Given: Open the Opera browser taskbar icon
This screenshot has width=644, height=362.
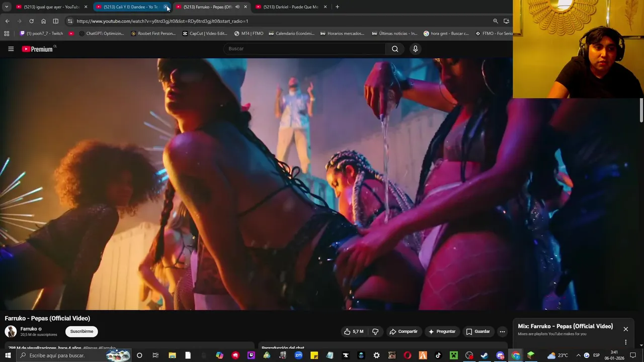Looking at the screenshot, I should pos(407,355).
